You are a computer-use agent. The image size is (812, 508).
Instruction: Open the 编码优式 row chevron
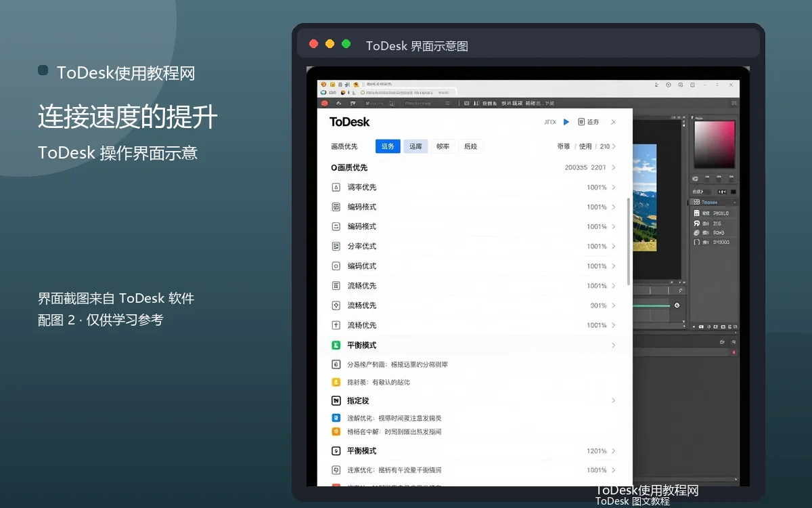[614, 266]
